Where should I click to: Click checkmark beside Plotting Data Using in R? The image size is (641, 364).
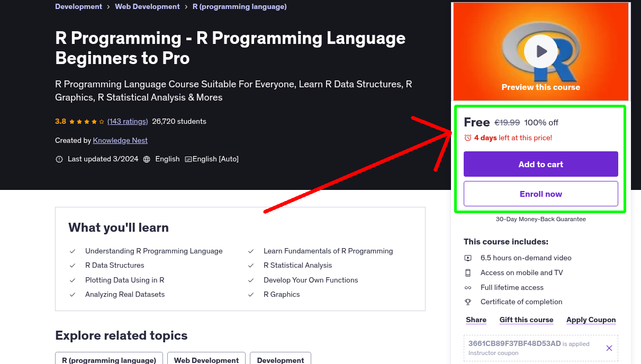[x=73, y=280]
